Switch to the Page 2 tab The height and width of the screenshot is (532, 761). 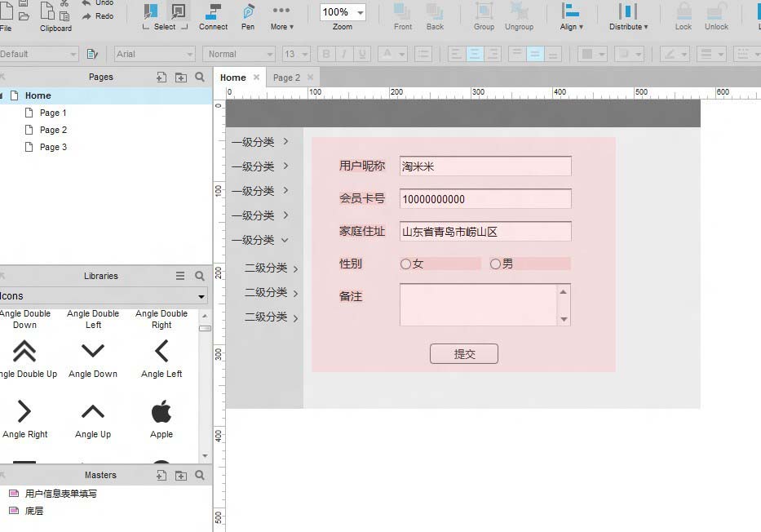286,78
